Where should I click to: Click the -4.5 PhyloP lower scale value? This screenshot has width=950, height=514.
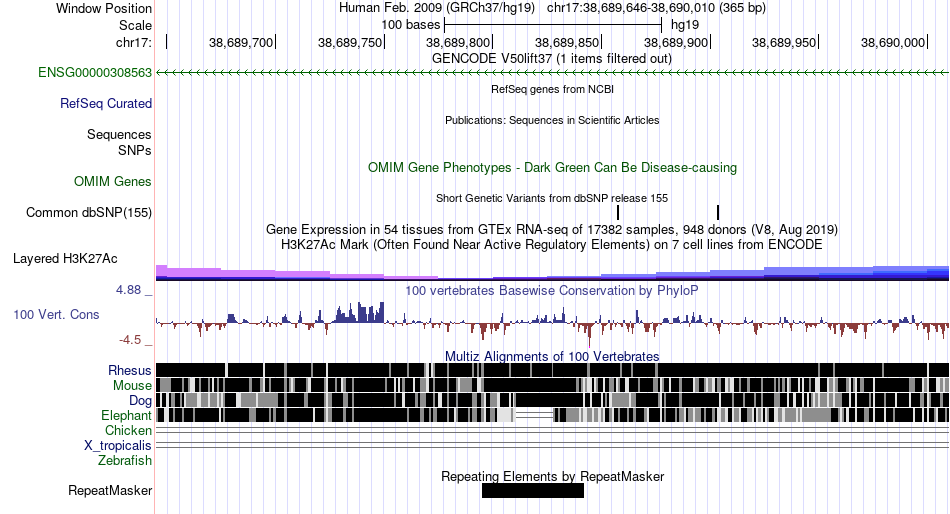point(130,340)
